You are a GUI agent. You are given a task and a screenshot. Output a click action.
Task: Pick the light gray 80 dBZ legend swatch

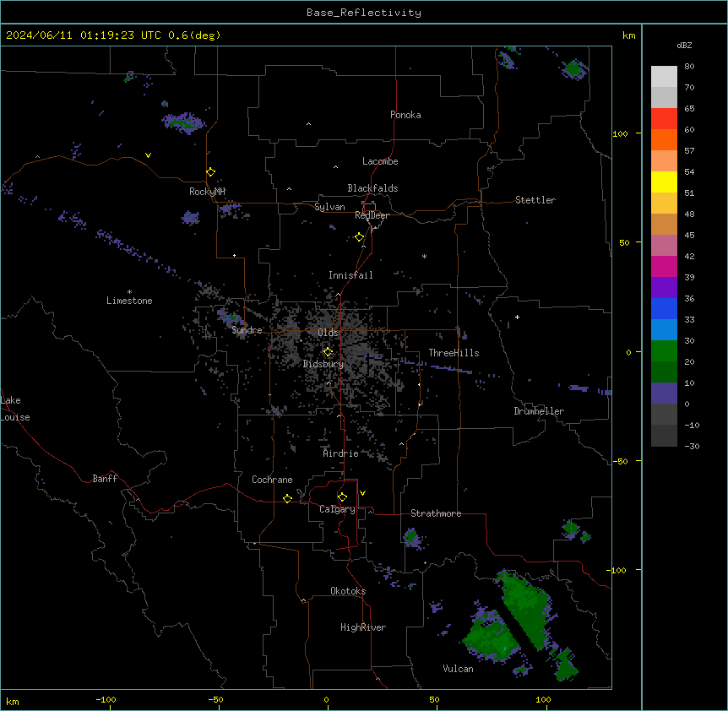pyautogui.click(x=664, y=77)
